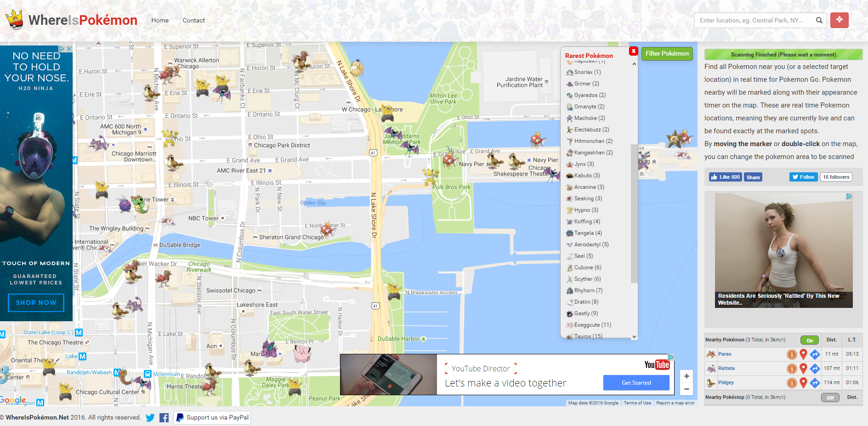This screenshot has height=426, width=868.
Task: Zoom out the map with minus button
Action: click(x=686, y=389)
